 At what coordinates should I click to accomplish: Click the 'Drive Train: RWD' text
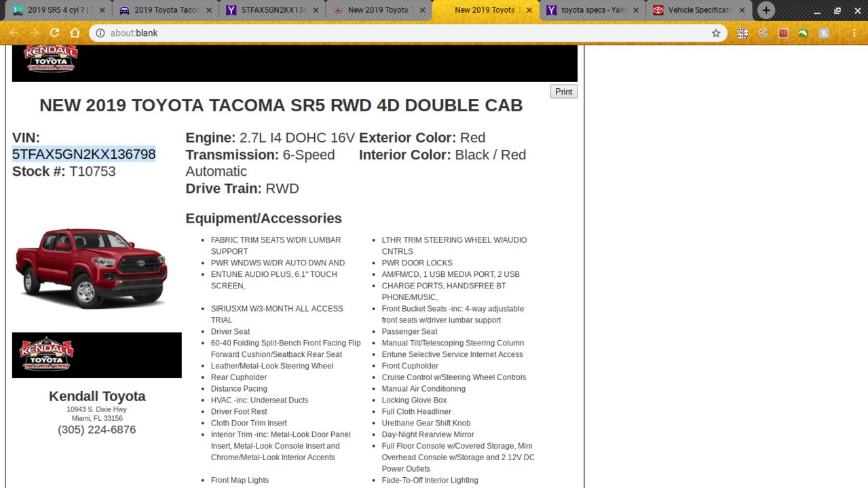242,189
